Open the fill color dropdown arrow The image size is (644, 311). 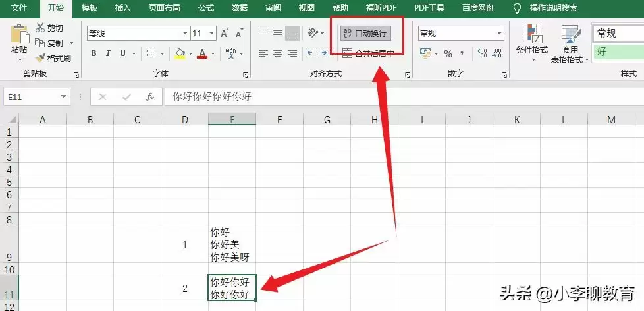tap(190, 54)
